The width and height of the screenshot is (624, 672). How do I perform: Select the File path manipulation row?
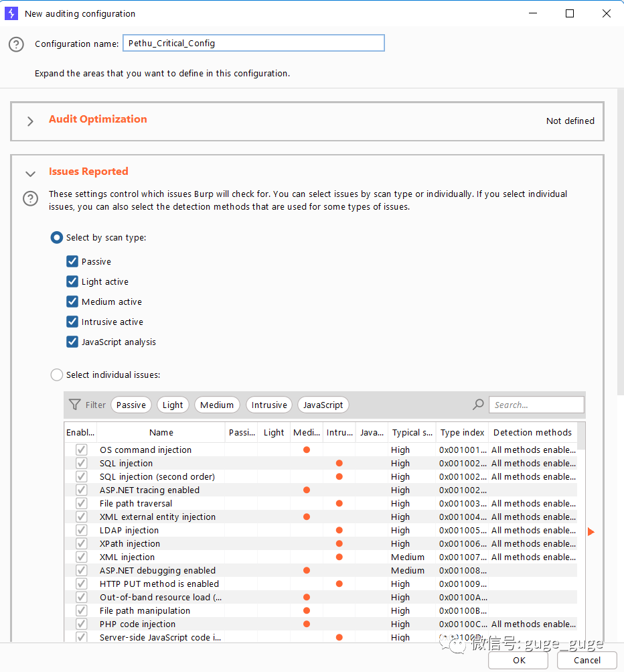320,611
